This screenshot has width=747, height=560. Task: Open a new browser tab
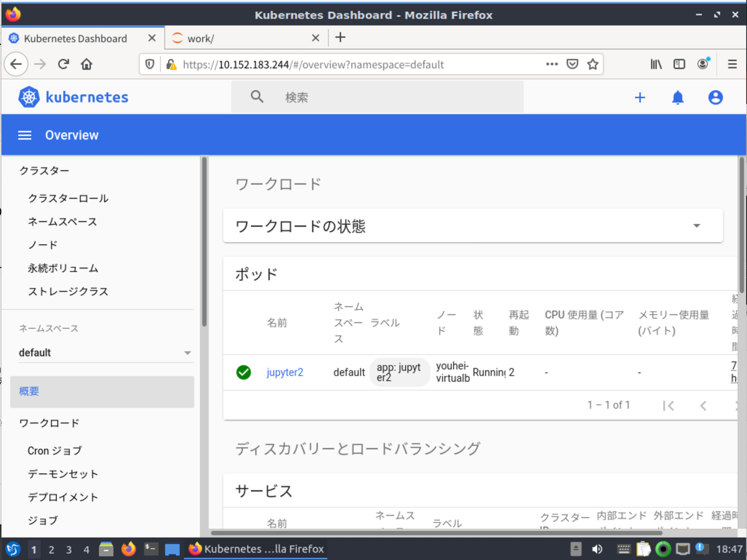pos(340,37)
